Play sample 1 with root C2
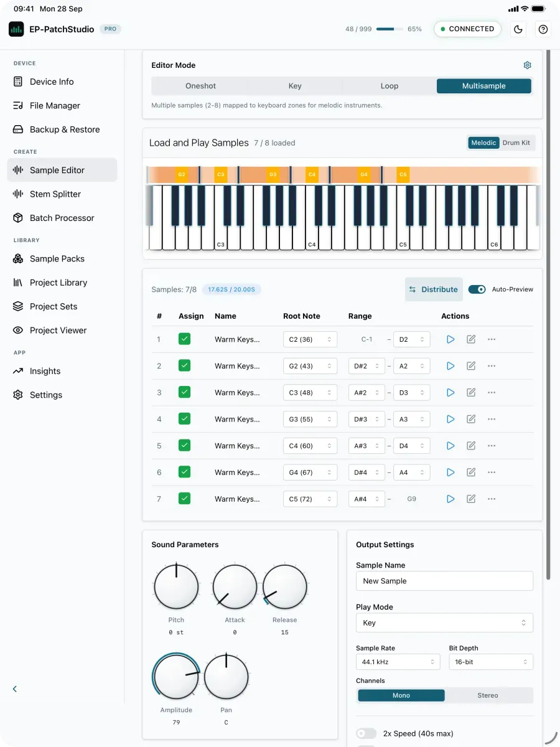 450,339
